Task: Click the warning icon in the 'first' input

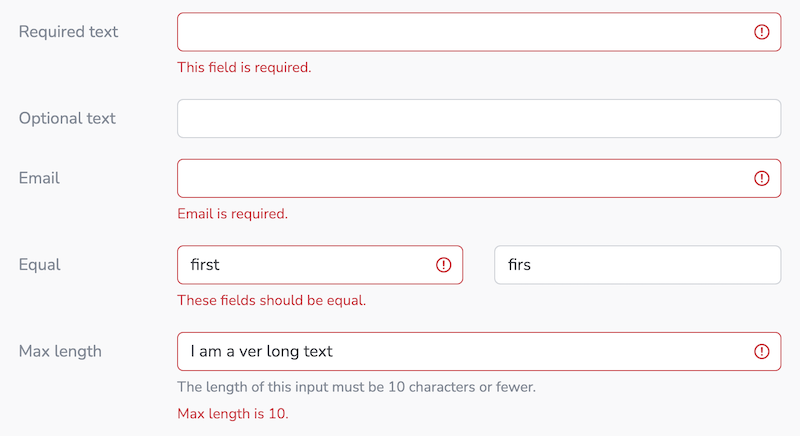Action: (443, 265)
